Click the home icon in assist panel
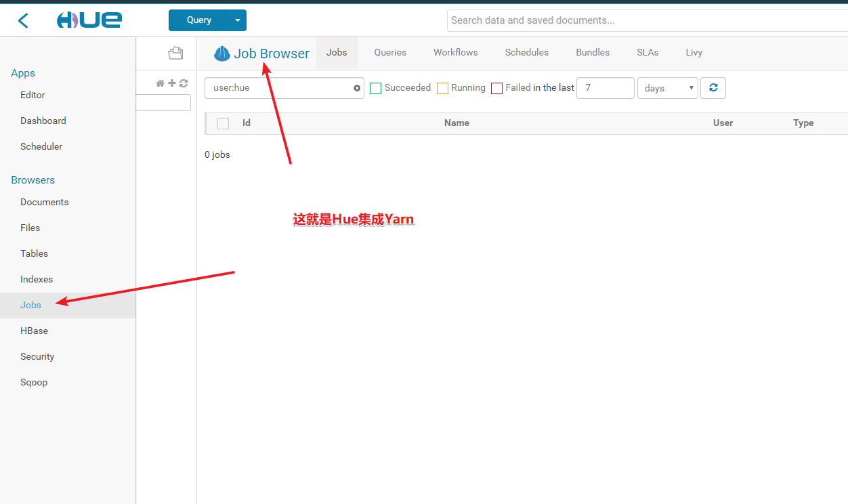Screen dimensions: 848x504 [x=160, y=83]
